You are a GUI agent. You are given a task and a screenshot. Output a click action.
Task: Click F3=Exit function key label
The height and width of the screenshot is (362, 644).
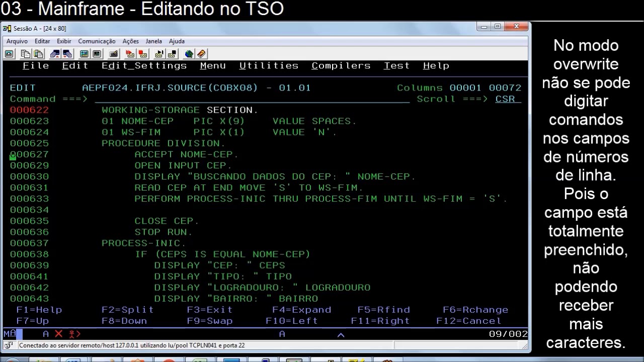click(210, 310)
